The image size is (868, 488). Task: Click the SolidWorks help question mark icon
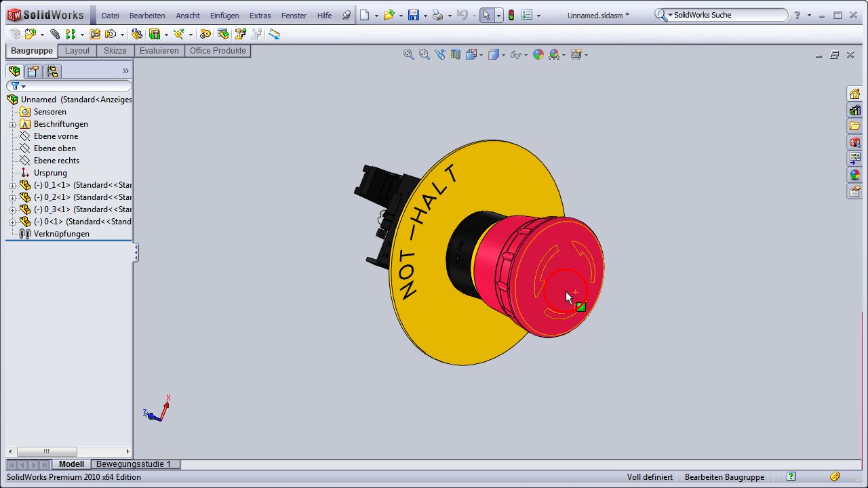pos(797,15)
